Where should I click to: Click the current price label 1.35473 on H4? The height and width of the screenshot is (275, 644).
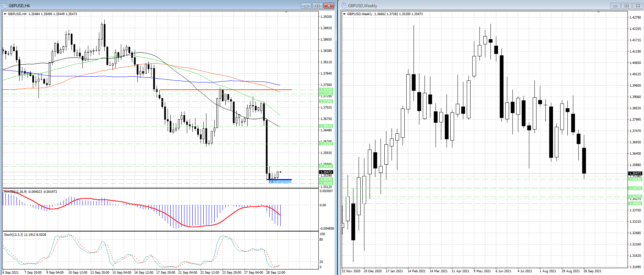click(326, 172)
